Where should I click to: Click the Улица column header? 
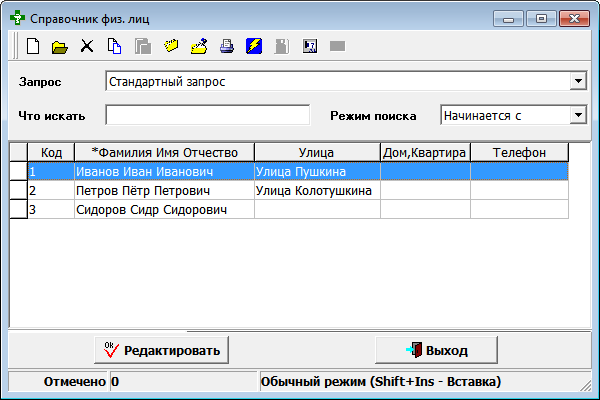point(316,152)
